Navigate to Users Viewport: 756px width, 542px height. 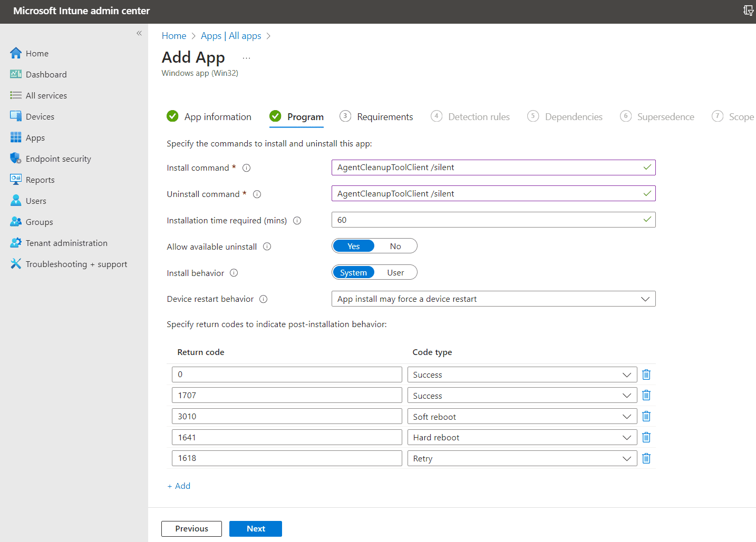pos(35,201)
